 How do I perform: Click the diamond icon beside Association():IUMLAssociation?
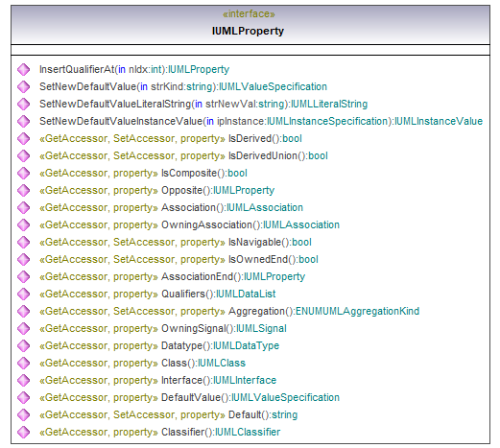coord(23,207)
